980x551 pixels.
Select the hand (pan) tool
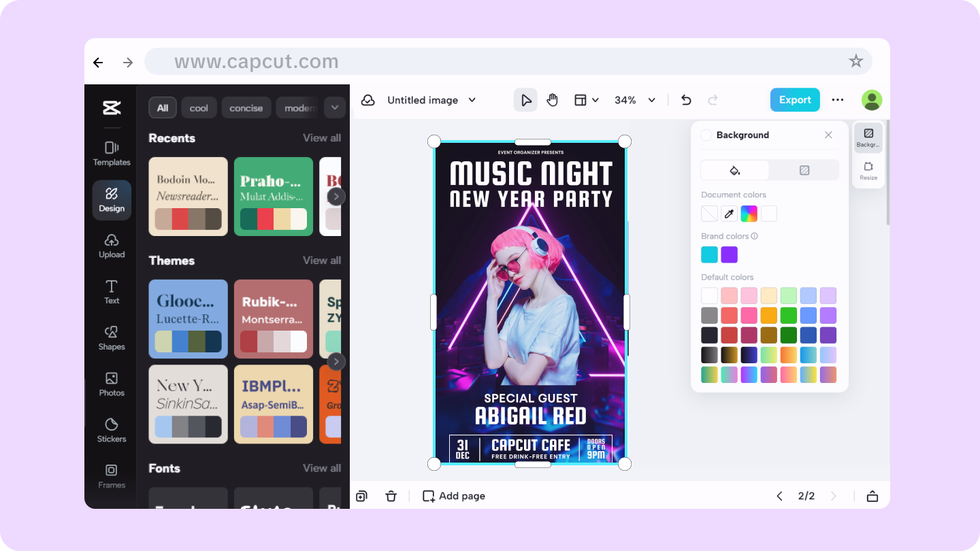point(552,99)
